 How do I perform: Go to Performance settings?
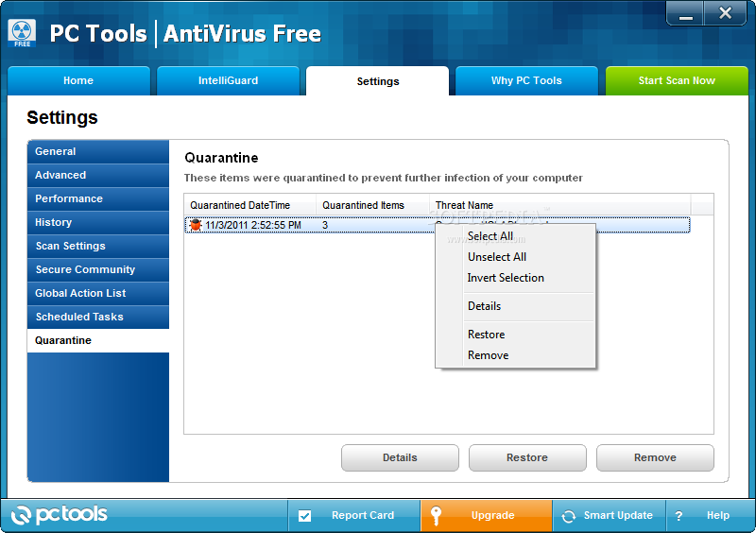98,198
